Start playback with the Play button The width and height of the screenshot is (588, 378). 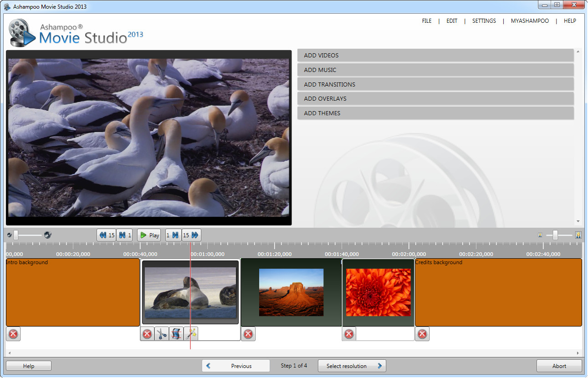[x=149, y=235]
